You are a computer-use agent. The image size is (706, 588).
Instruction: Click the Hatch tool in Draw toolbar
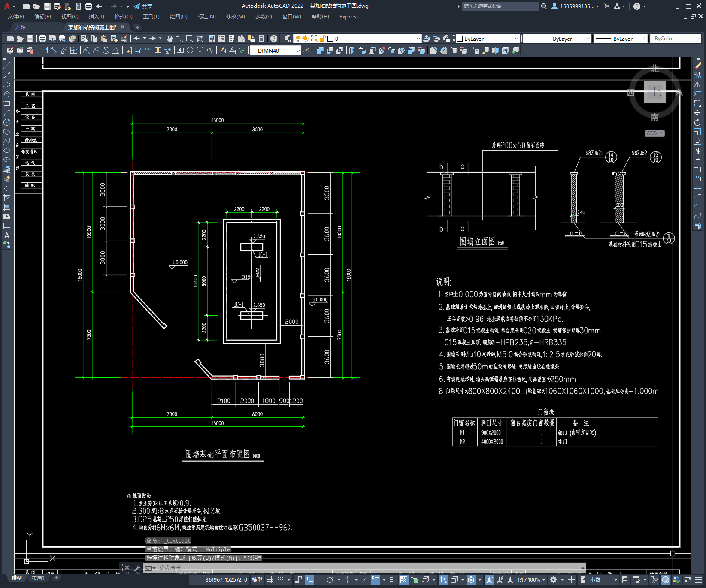[7, 198]
